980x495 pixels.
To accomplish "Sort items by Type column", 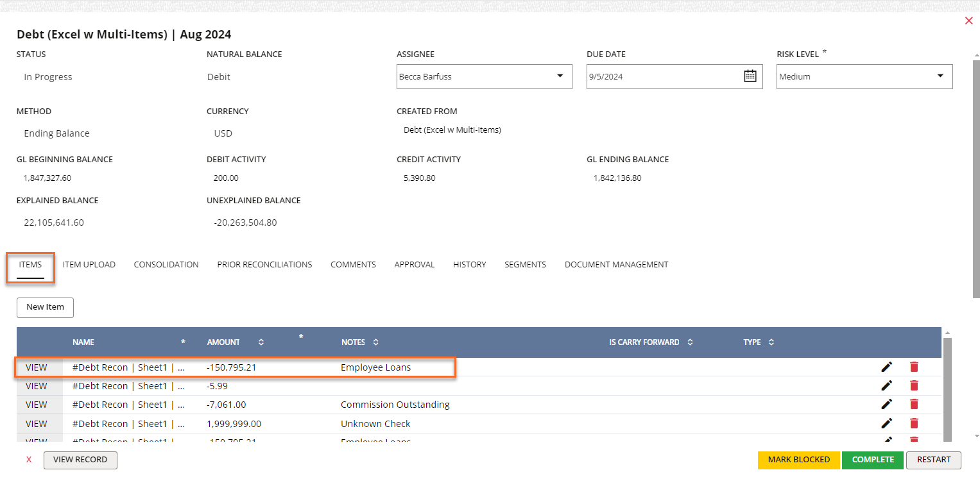I will (771, 342).
